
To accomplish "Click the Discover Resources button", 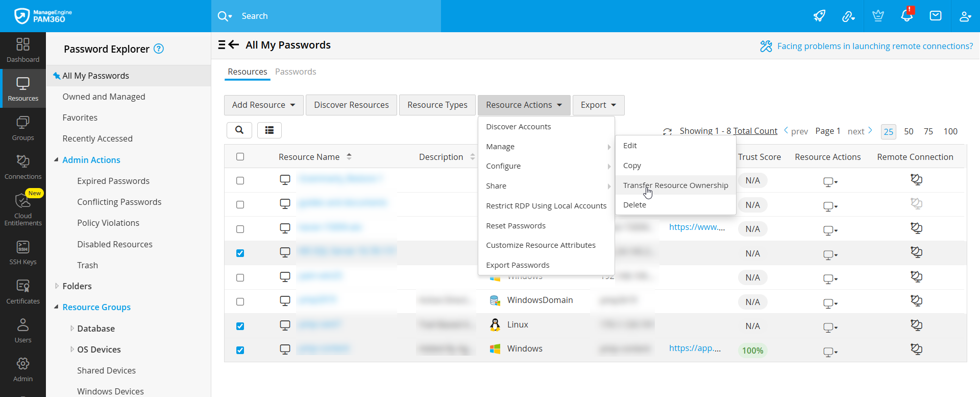I will coord(351,105).
